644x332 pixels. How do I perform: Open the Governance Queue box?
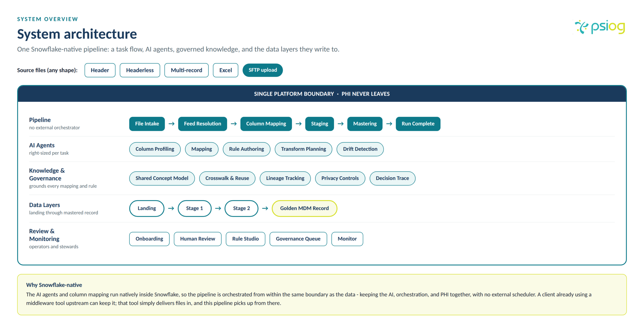(298, 239)
